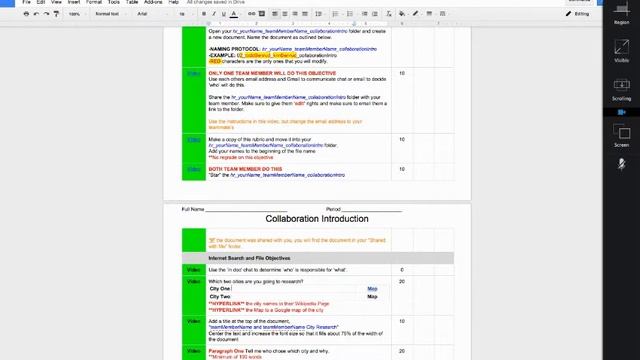640x360 pixels.
Task: Open the View menu
Action: click(x=56, y=2)
